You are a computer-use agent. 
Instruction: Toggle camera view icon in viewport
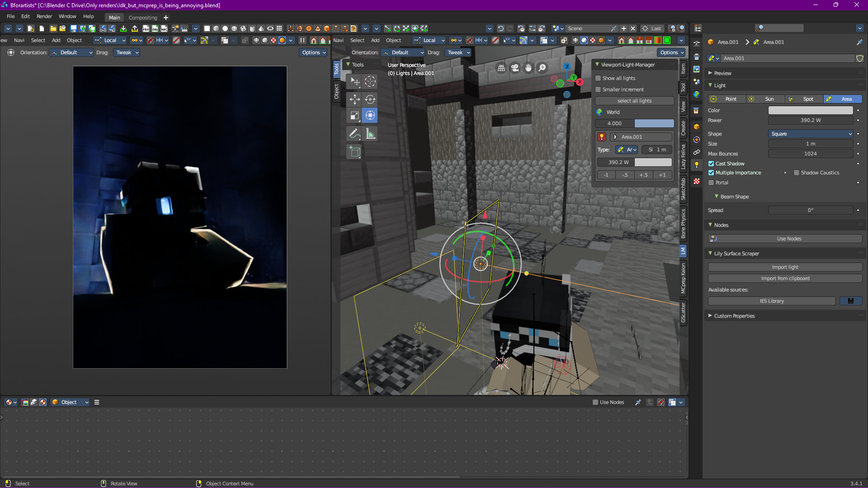coord(515,68)
